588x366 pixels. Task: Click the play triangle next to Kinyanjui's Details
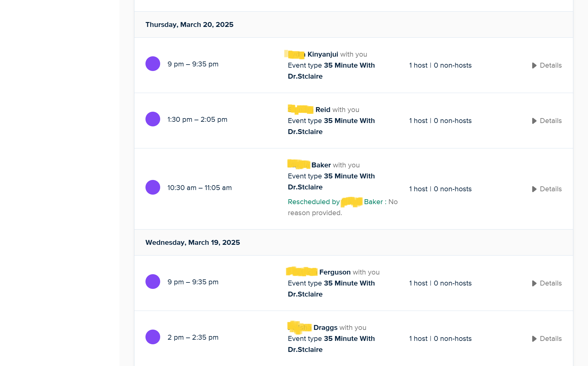tap(534, 65)
